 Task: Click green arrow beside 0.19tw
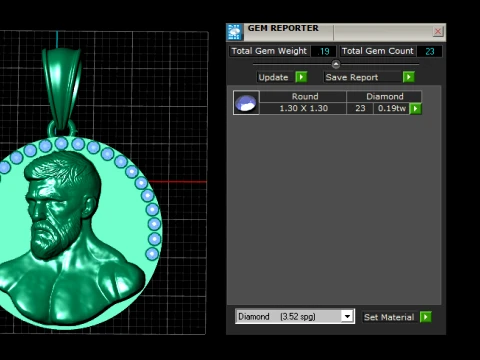coord(415,108)
